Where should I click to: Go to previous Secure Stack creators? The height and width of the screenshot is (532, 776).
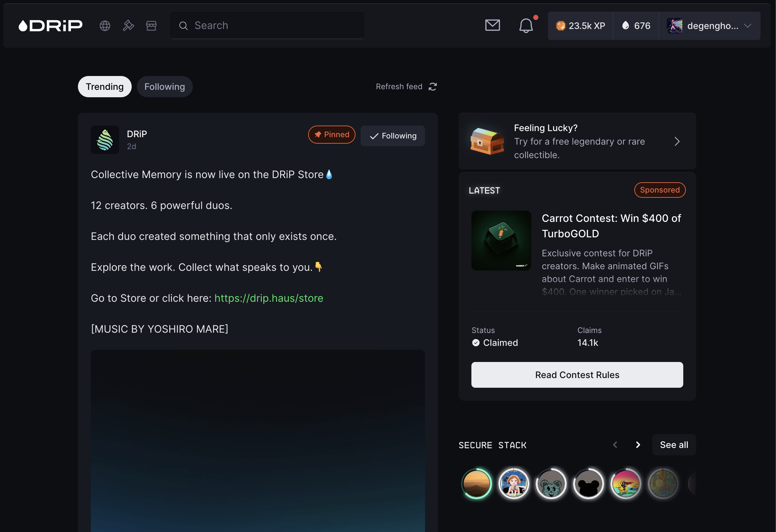(615, 445)
